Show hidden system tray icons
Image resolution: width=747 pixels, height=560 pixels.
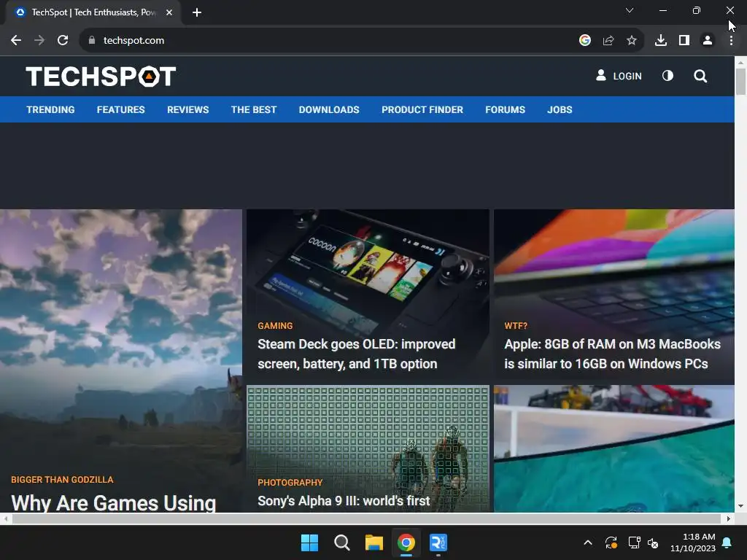pos(588,542)
